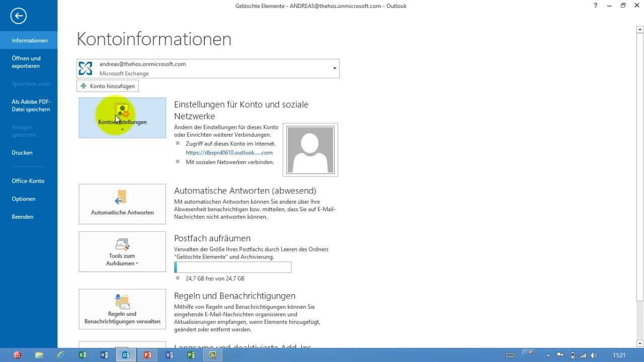Open the Kontoeinstellungen dropdown button
The height and width of the screenshot is (362, 644).
pyautogui.click(x=122, y=118)
